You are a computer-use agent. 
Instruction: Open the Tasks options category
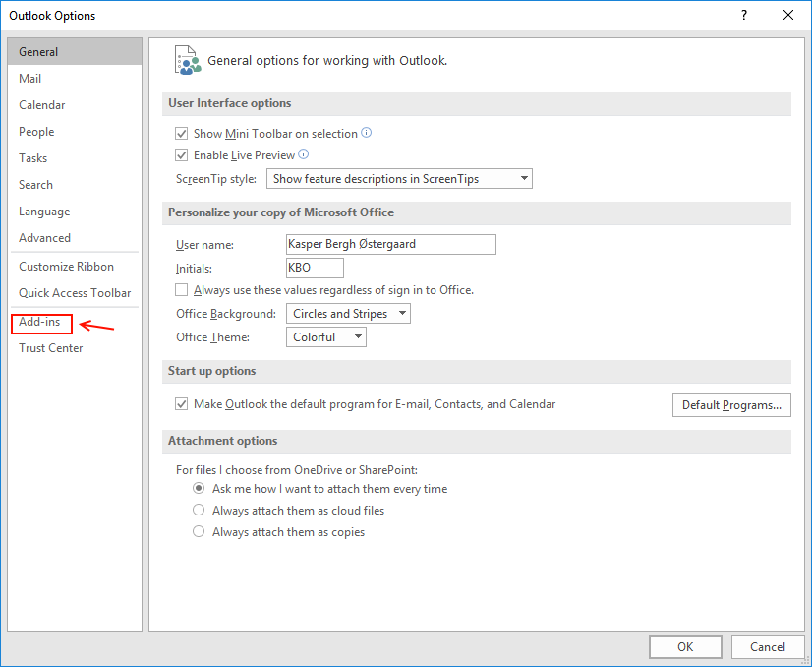point(75,158)
